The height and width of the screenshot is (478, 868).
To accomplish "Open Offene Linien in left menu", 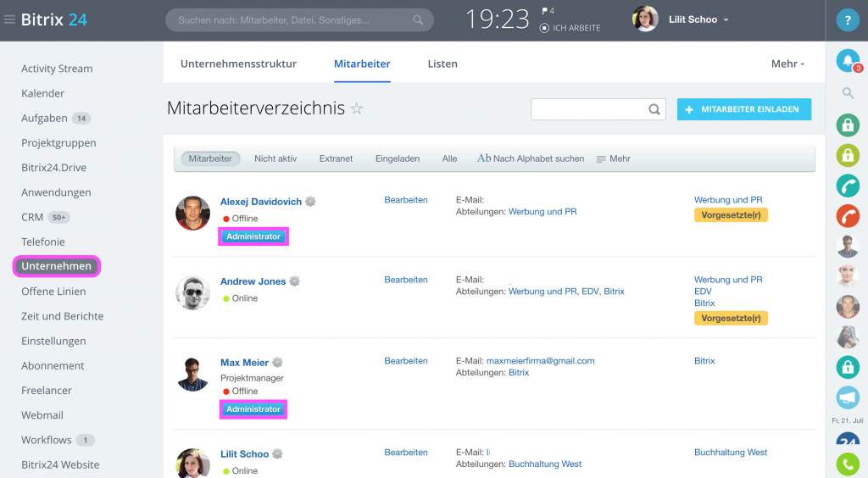I will point(53,292).
